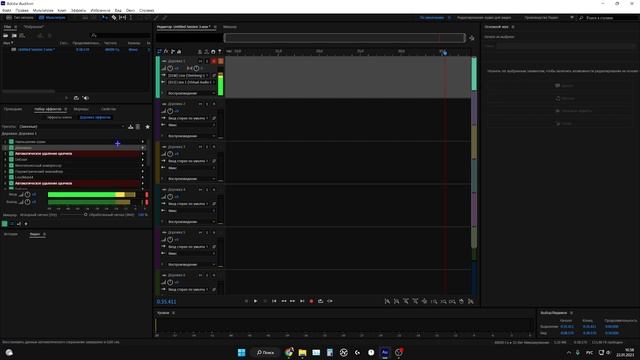Click the timeline playhead marker

pos(444,53)
